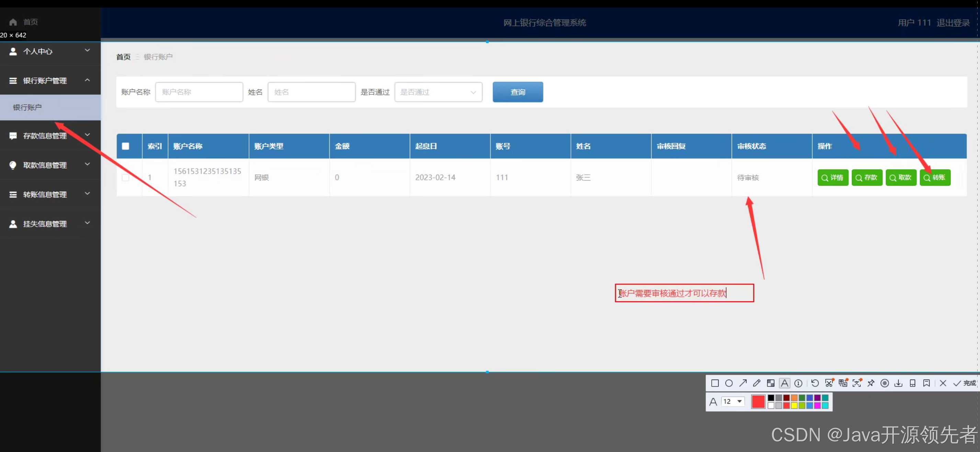The width and height of the screenshot is (980, 452).
Task: Select the arrow drawing tool
Action: [743, 383]
